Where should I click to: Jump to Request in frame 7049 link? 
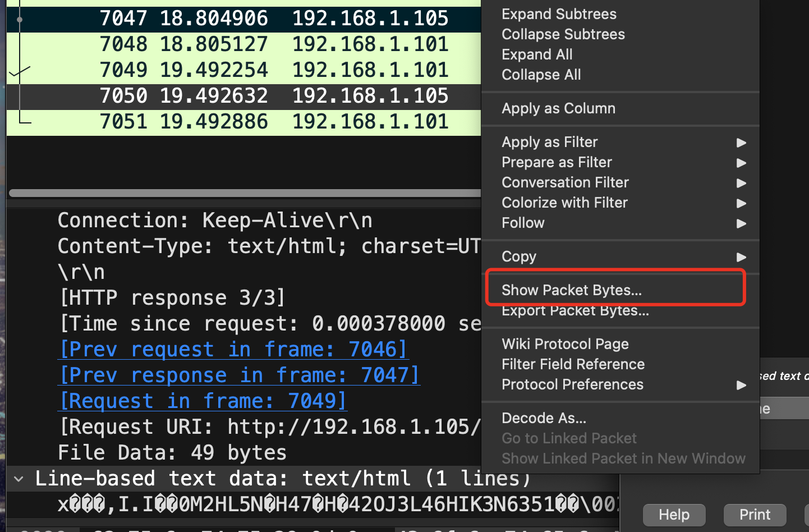click(203, 401)
